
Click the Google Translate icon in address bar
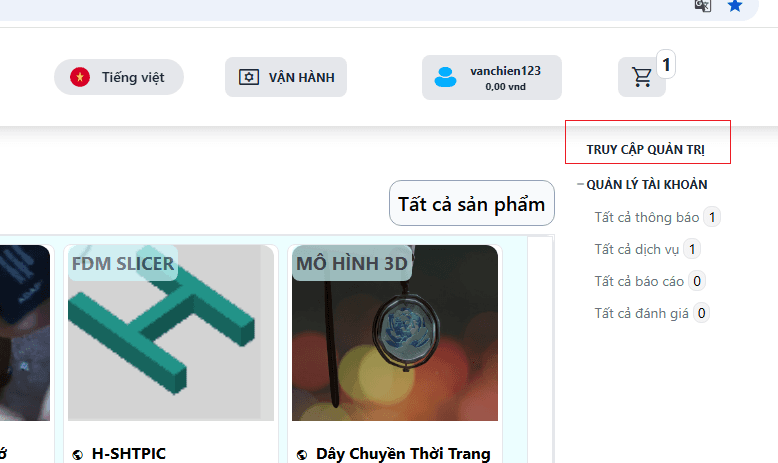tap(703, 5)
